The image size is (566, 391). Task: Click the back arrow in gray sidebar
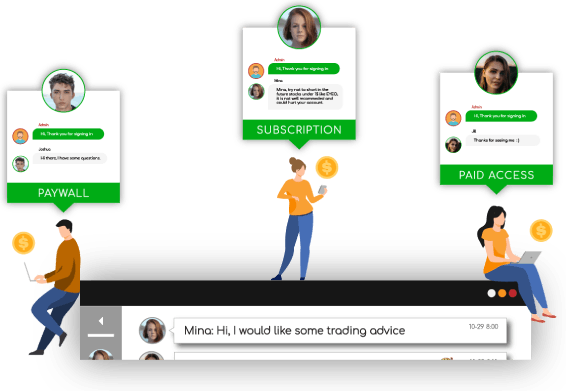(101, 321)
